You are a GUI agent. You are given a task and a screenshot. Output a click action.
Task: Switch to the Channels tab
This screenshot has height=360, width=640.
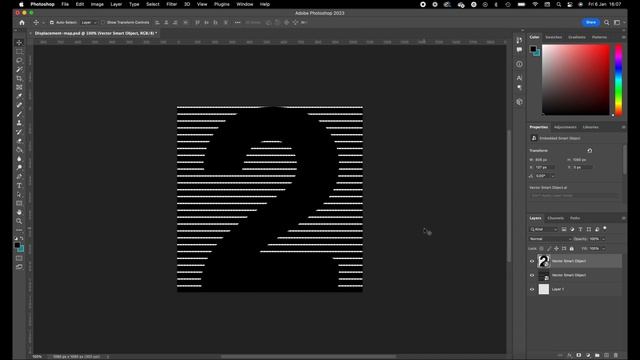coord(556,218)
